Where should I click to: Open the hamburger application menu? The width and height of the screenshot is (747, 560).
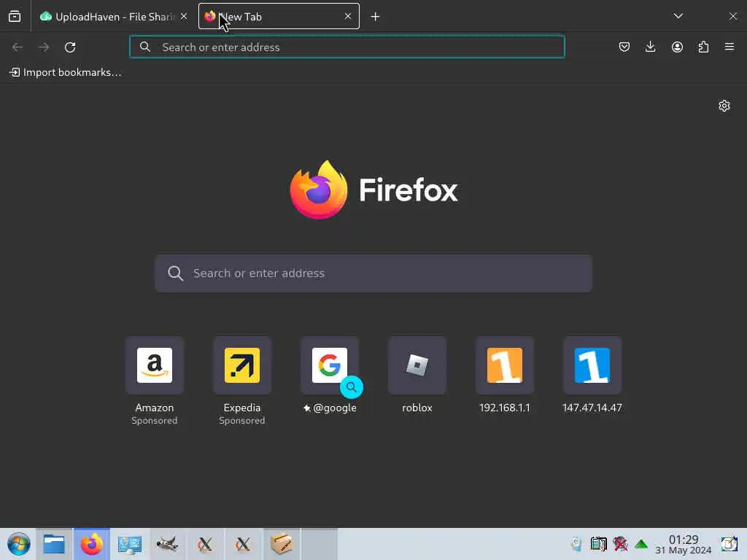(x=729, y=47)
